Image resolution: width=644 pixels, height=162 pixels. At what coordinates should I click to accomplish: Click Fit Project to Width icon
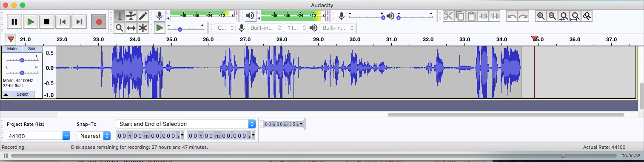click(x=575, y=16)
